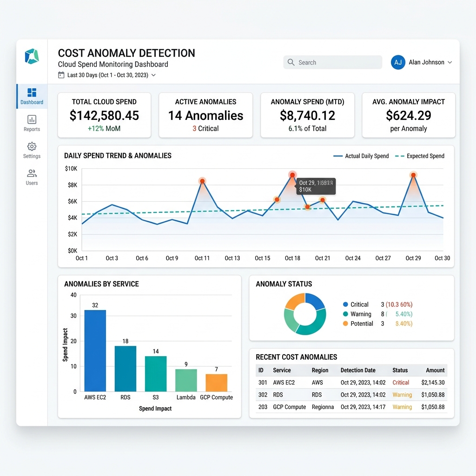Click the RDS bar valued 18
Image resolution: width=476 pixels, height=476 pixels.
coord(126,369)
